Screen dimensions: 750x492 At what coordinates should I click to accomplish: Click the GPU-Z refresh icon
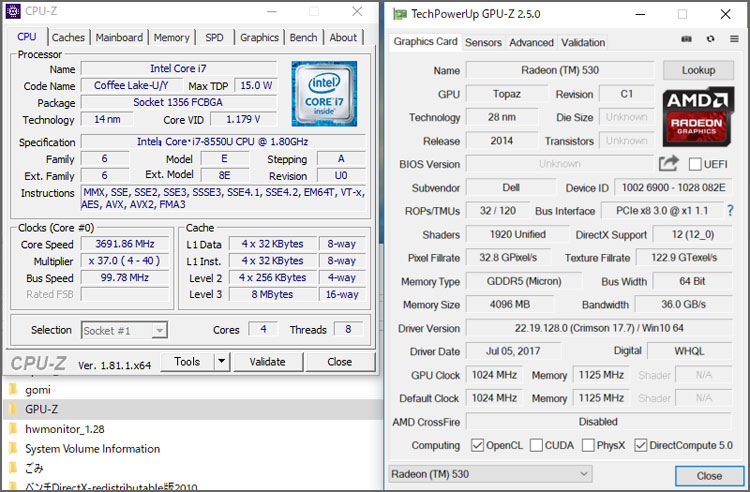coord(710,39)
